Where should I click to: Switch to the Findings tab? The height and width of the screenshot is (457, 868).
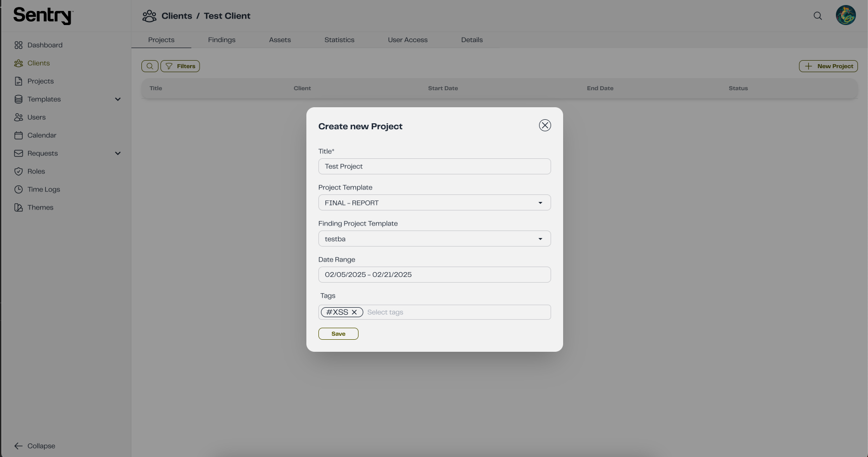tap(222, 40)
